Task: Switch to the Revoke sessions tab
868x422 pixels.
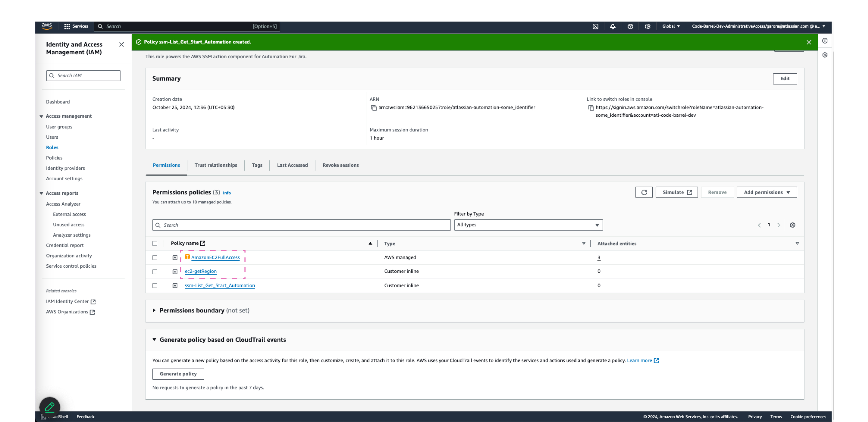Action: click(x=340, y=165)
